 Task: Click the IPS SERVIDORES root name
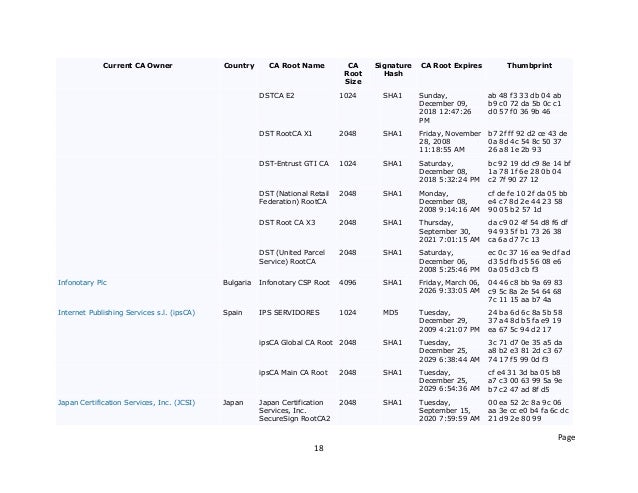(x=289, y=312)
